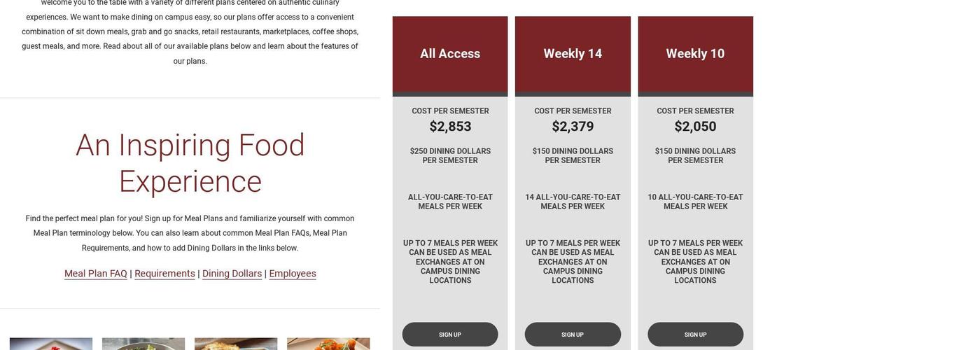The width and height of the screenshot is (980, 350).
Task: Click the $250 Dining Dollars text
Action: pyautogui.click(x=450, y=155)
